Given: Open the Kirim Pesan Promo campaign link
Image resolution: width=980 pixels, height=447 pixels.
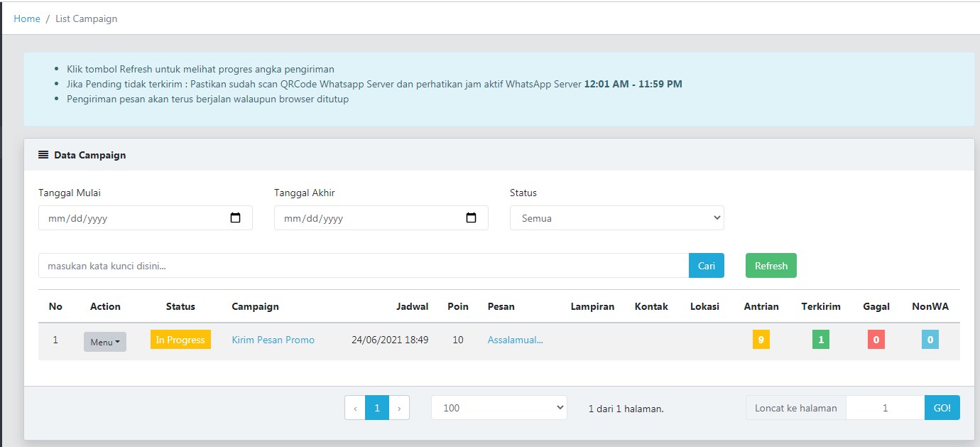Looking at the screenshot, I should (273, 340).
